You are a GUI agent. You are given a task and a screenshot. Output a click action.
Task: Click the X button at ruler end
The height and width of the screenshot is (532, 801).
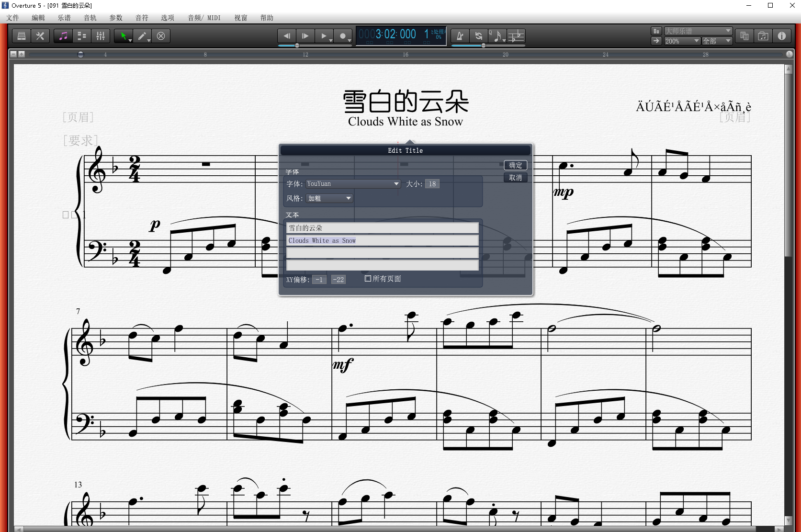click(789, 54)
